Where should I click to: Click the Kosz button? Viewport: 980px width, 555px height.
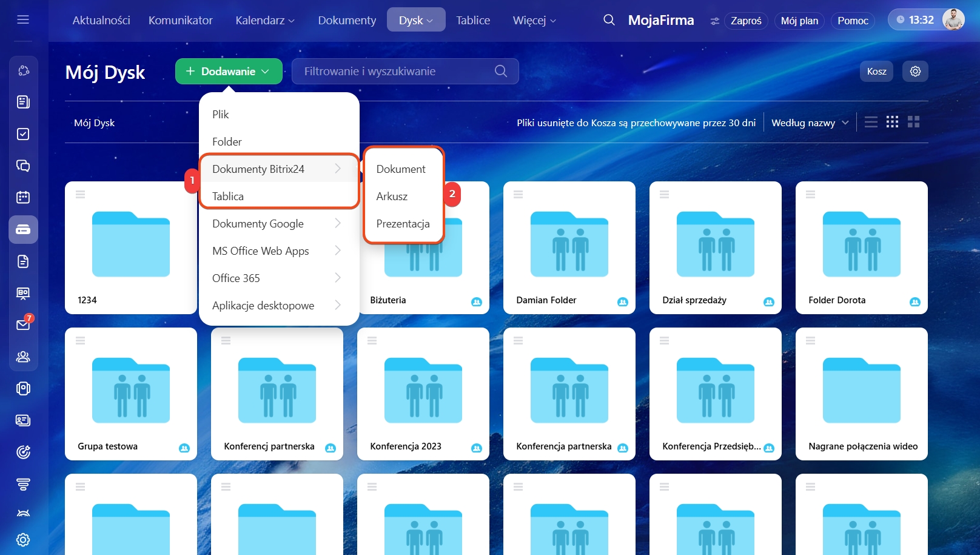[x=876, y=71]
